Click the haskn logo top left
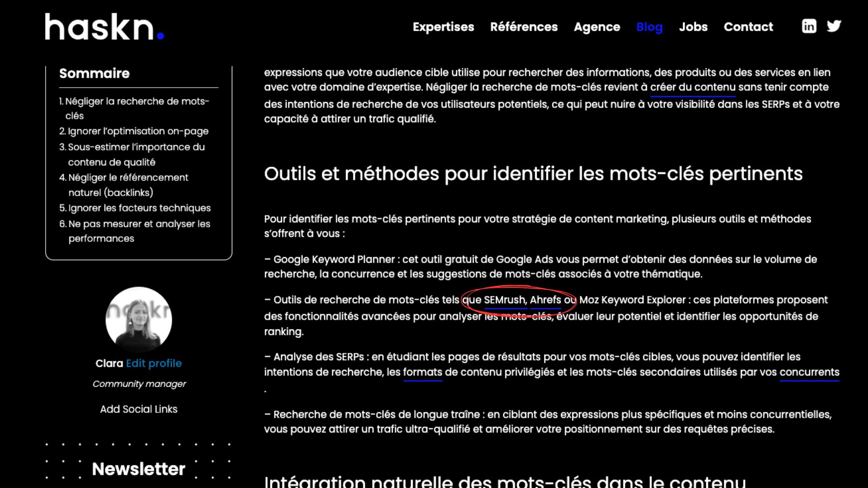Image resolution: width=868 pixels, height=488 pixels. [105, 27]
